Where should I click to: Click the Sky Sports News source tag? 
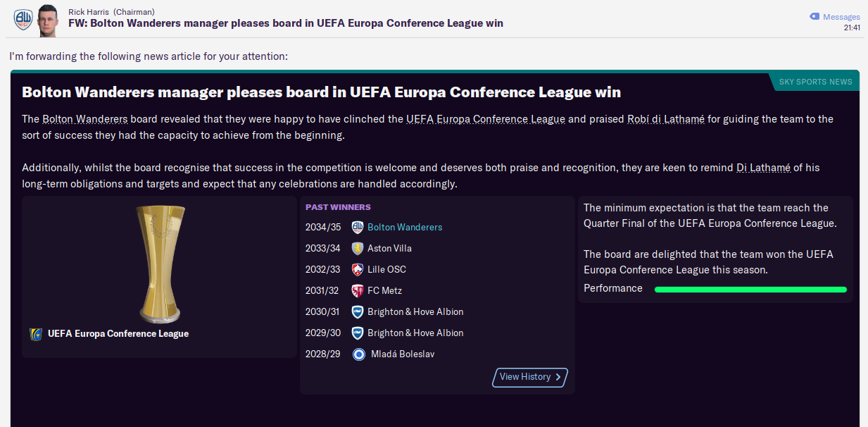(815, 82)
